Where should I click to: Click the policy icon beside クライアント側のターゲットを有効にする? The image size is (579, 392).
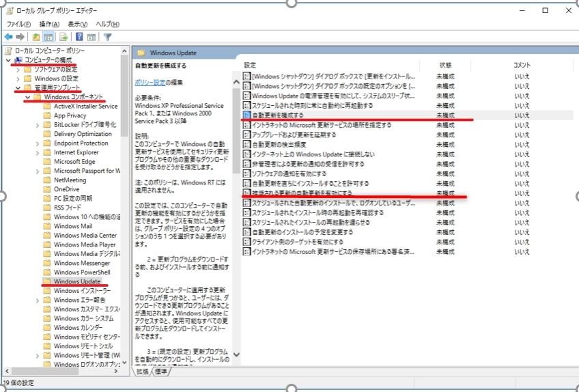tap(246, 242)
